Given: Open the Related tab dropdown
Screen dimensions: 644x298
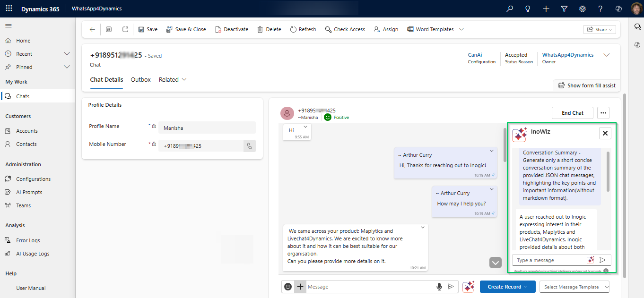Looking at the screenshot, I should click(173, 80).
